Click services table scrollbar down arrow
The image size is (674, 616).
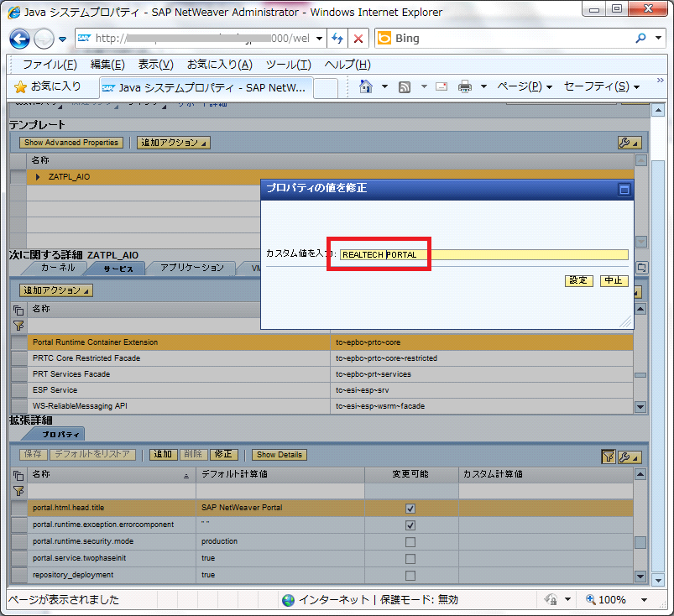pyautogui.click(x=640, y=407)
